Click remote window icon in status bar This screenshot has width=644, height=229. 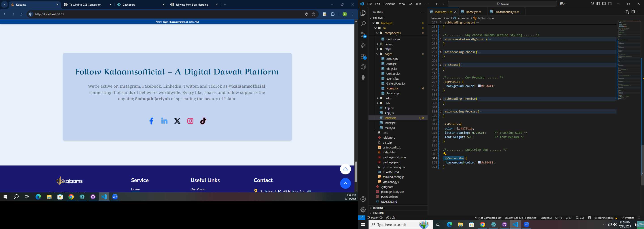[362, 218]
